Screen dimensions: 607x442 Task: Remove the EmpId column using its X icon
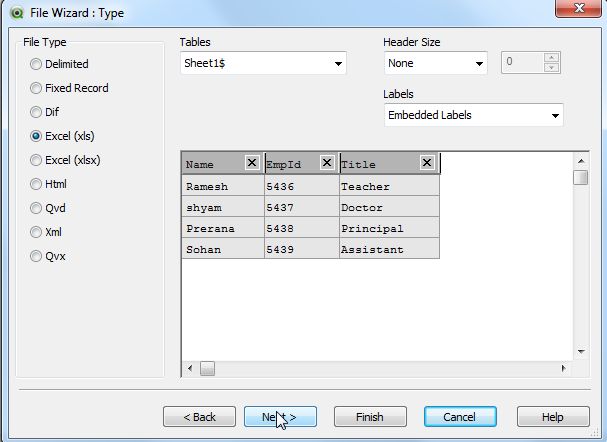pyautogui.click(x=327, y=163)
